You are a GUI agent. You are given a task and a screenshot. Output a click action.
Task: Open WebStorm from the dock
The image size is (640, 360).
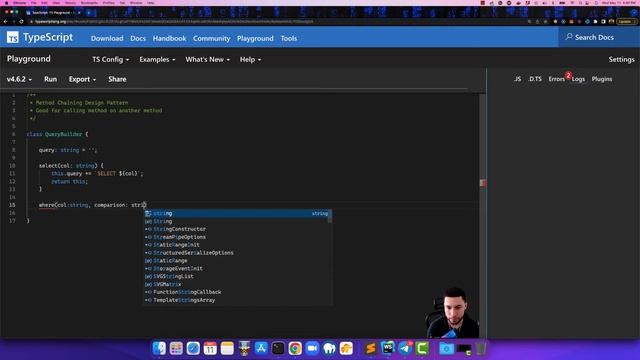[x=388, y=348]
